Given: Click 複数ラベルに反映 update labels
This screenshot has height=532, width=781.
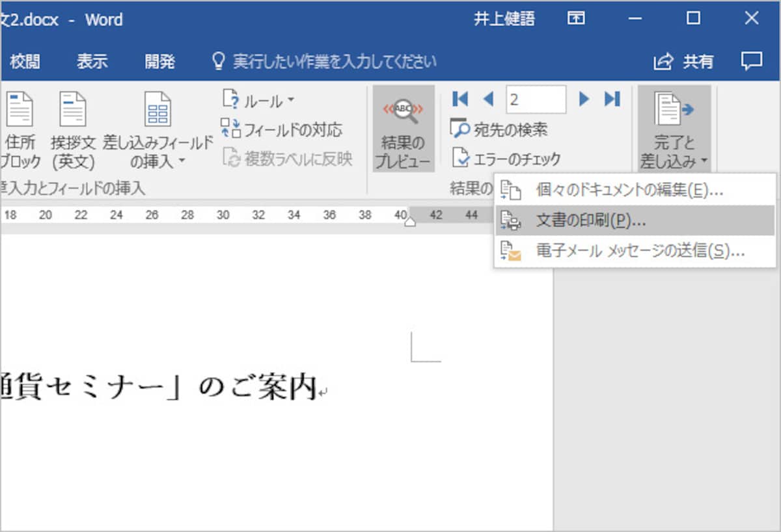Looking at the screenshot, I should tap(287, 158).
